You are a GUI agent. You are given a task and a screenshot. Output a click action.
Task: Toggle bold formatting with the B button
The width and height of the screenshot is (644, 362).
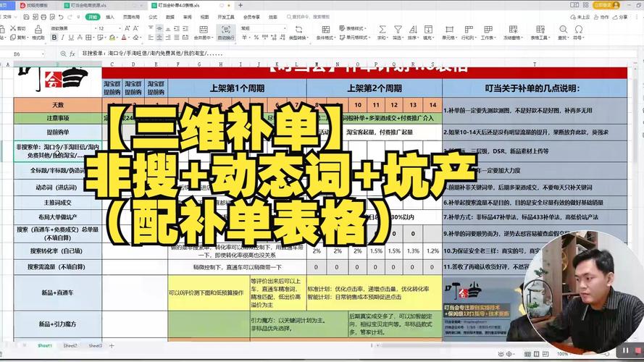coord(54,38)
